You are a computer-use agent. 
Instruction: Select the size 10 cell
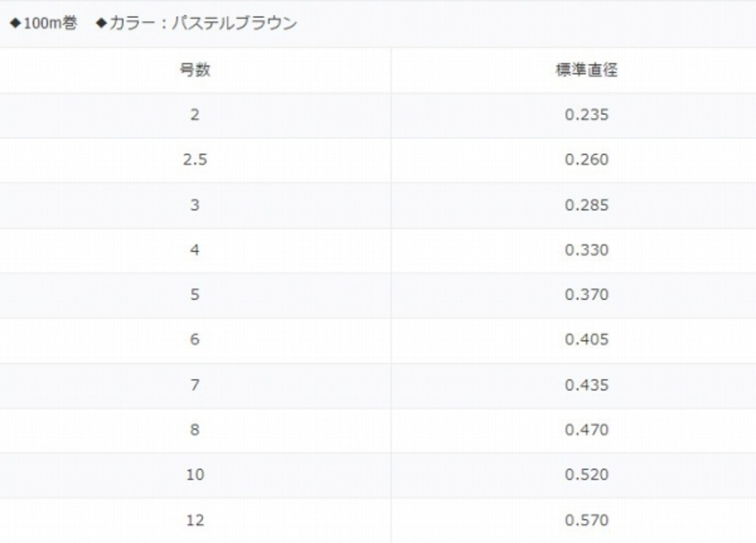pos(195,475)
